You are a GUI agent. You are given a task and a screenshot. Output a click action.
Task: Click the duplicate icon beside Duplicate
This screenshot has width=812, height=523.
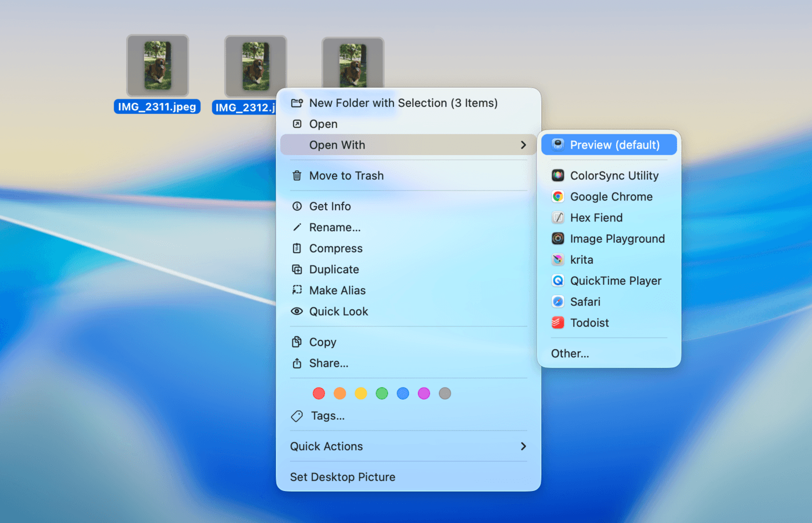(x=297, y=269)
